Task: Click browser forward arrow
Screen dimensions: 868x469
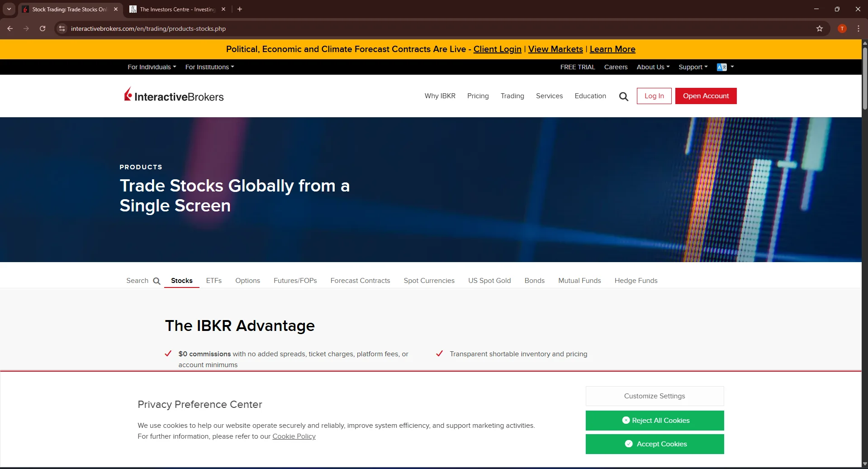Action: pyautogui.click(x=26, y=29)
